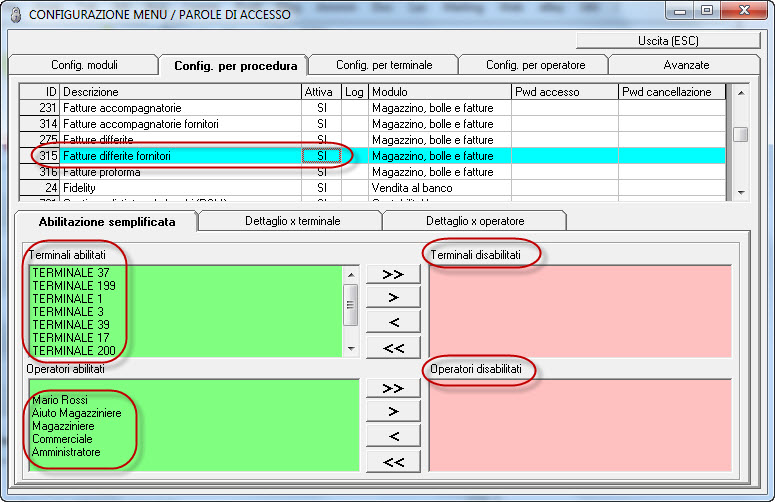This screenshot has height=502, width=775.
Task: Enable all operators with << button
Action: pyautogui.click(x=393, y=462)
